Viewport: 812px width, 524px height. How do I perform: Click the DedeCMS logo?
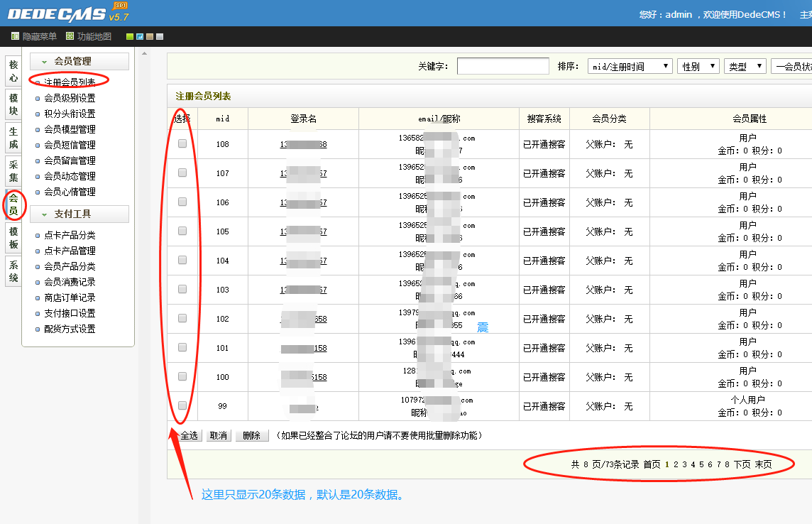(x=67, y=13)
